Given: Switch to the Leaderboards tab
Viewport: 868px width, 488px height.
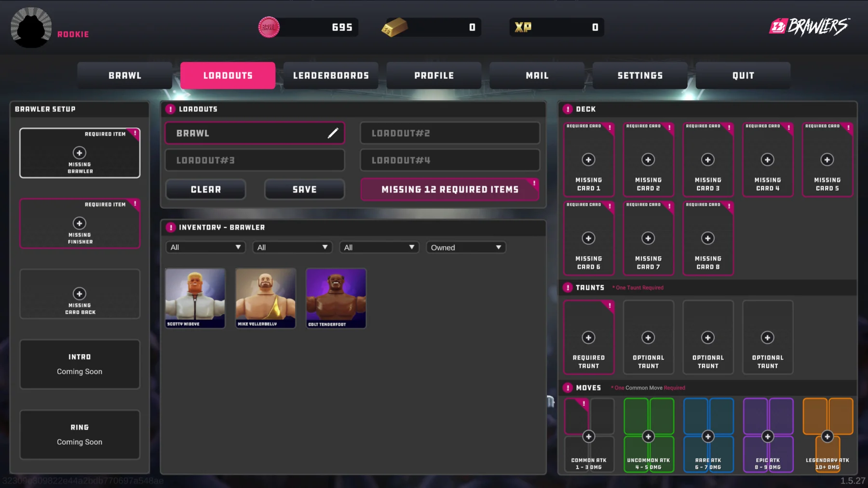Looking at the screenshot, I should (x=331, y=76).
